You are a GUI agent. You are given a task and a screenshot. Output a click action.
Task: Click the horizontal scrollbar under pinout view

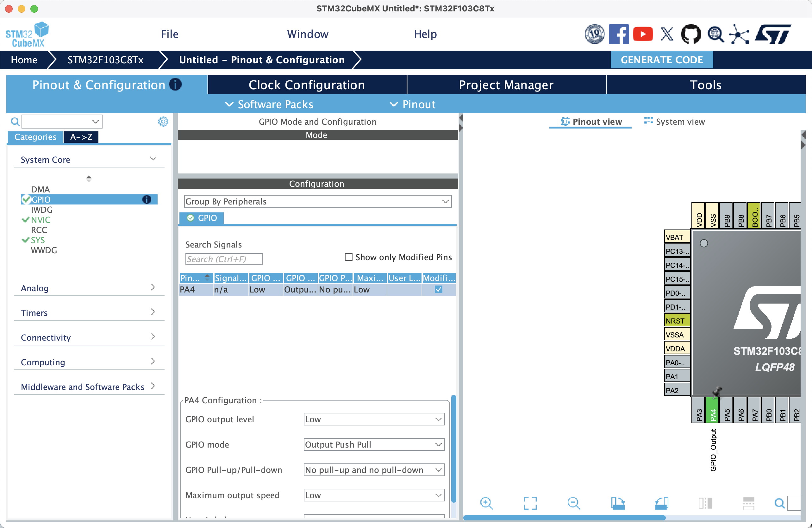564,518
